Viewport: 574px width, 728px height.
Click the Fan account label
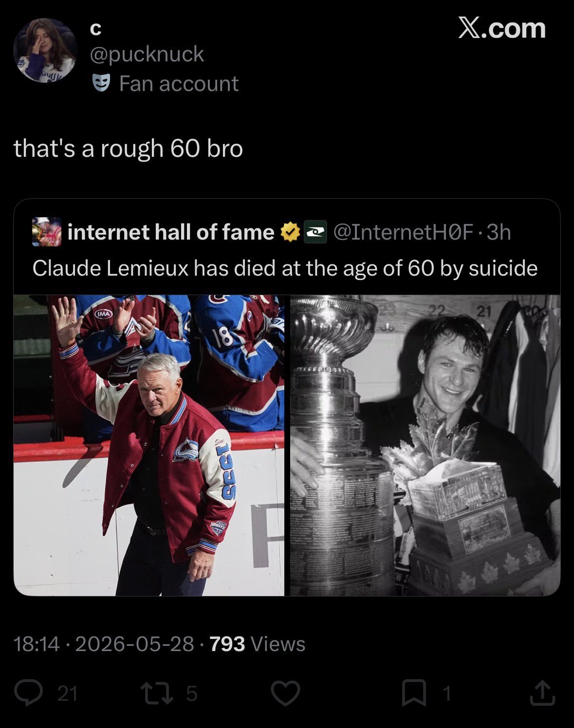point(179,84)
